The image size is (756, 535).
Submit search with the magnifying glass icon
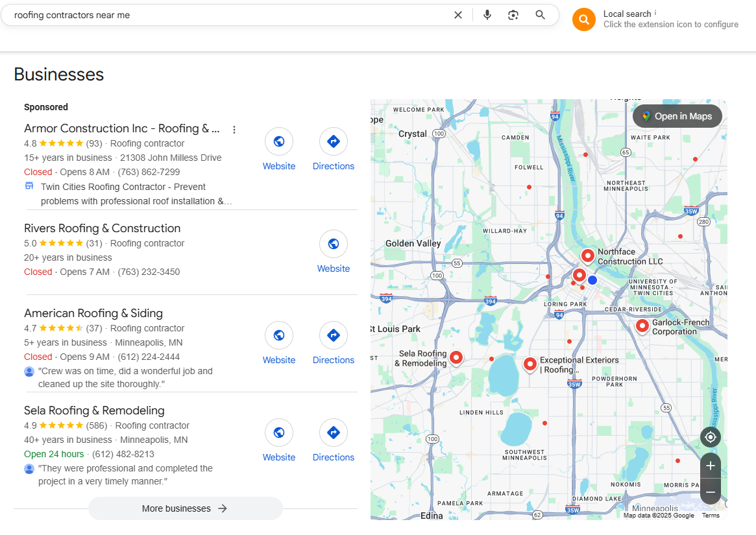(x=540, y=15)
